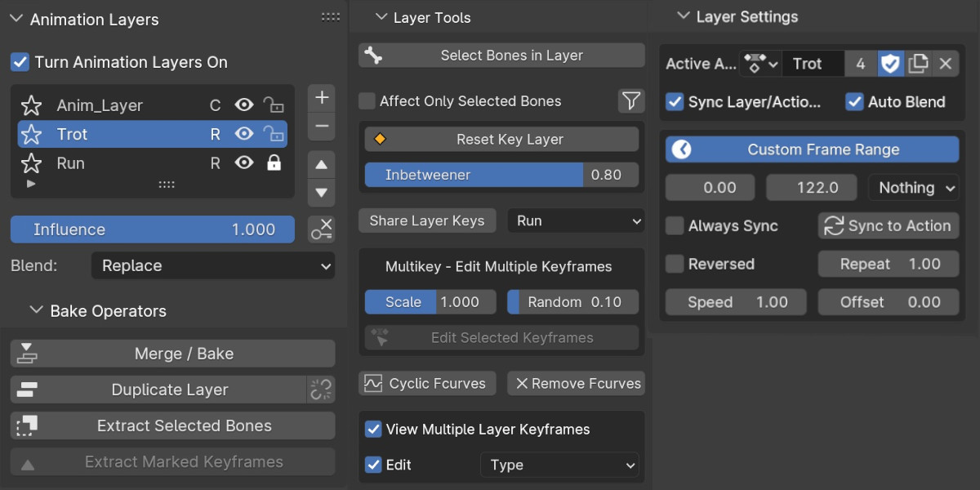Screen dimensions: 980x490
Task: Collapse the Bake Operators section
Action: click(x=36, y=310)
